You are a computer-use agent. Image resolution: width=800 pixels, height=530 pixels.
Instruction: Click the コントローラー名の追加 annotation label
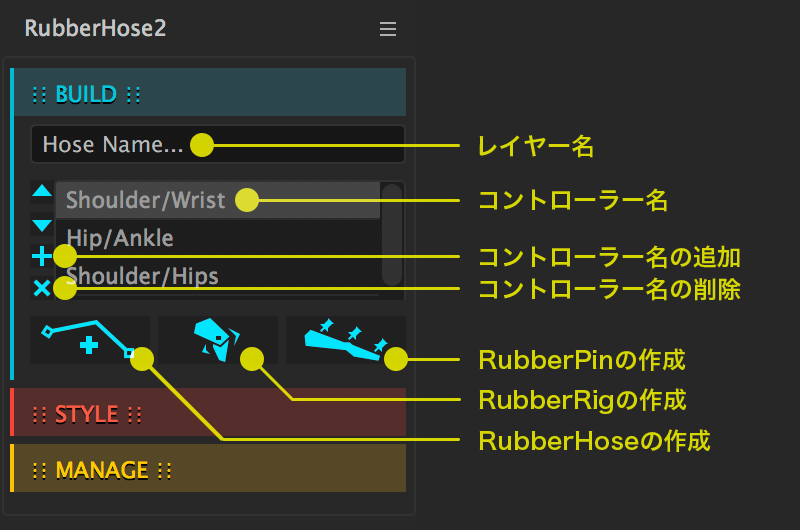608,257
